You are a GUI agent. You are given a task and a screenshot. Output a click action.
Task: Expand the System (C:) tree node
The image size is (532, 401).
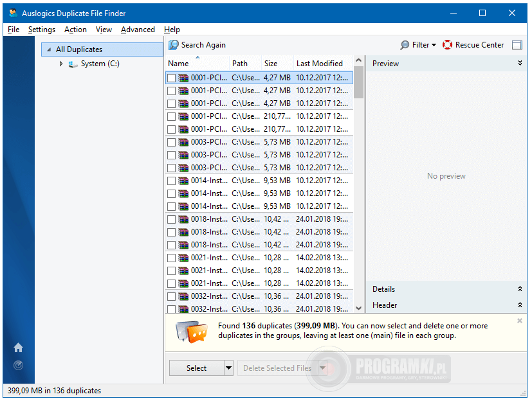[x=60, y=64]
